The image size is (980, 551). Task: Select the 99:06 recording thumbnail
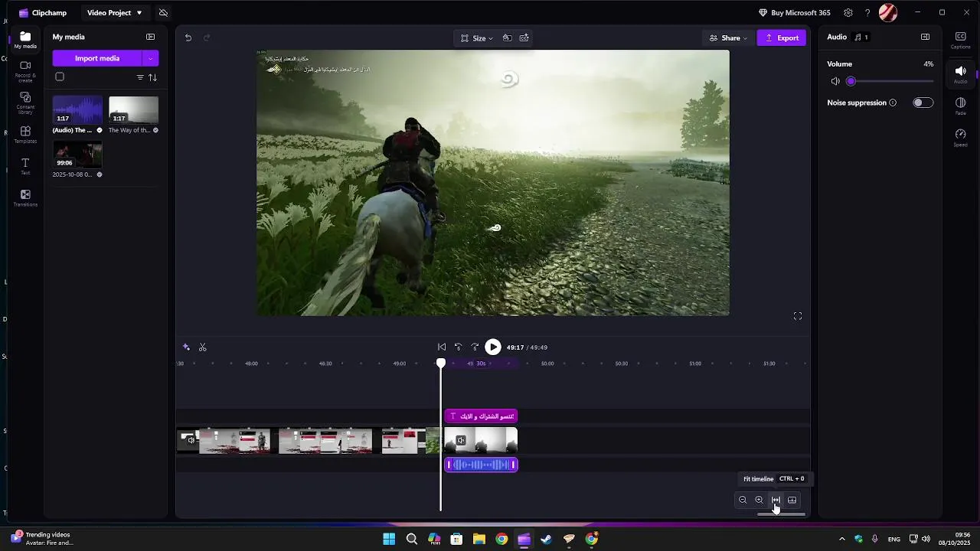click(77, 155)
